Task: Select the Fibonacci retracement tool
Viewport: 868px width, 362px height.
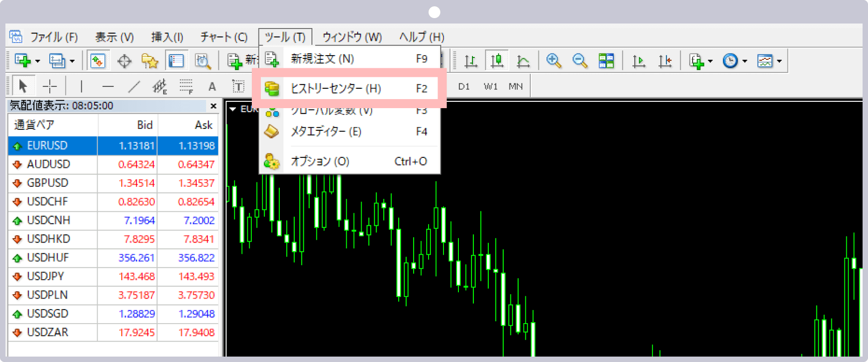Action: pyautogui.click(x=186, y=86)
